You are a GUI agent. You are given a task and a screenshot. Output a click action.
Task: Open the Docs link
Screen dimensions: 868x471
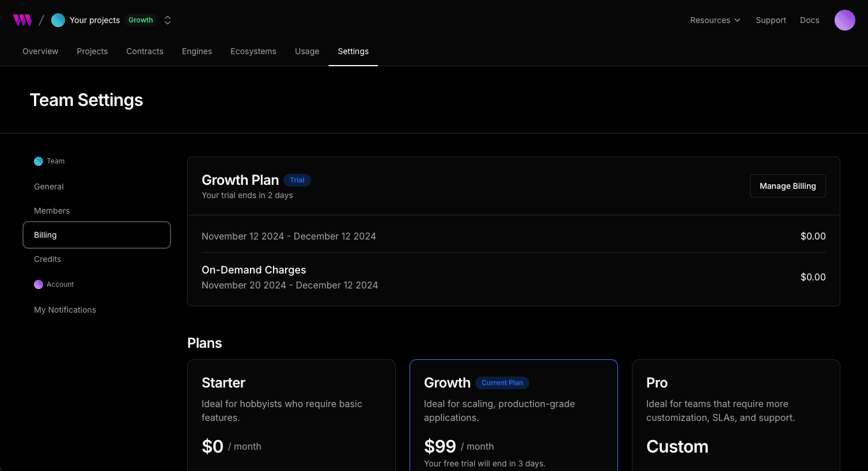pyautogui.click(x=809, y=20)
